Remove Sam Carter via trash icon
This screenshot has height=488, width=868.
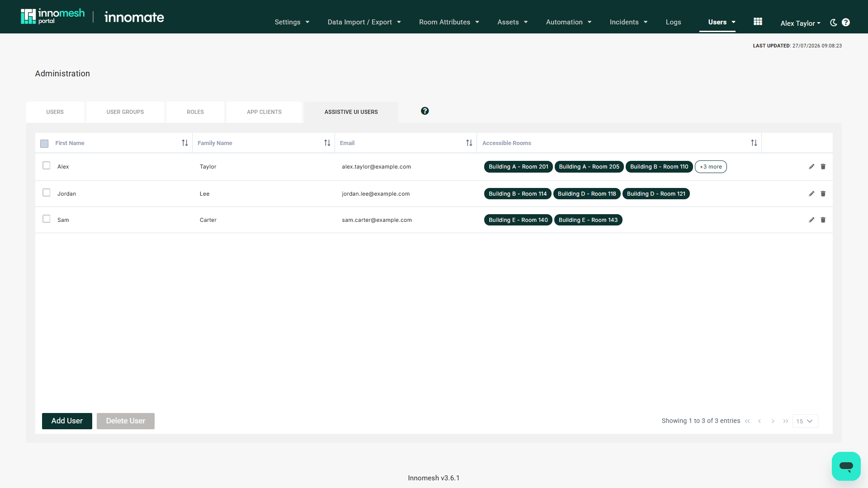[823, 220]
